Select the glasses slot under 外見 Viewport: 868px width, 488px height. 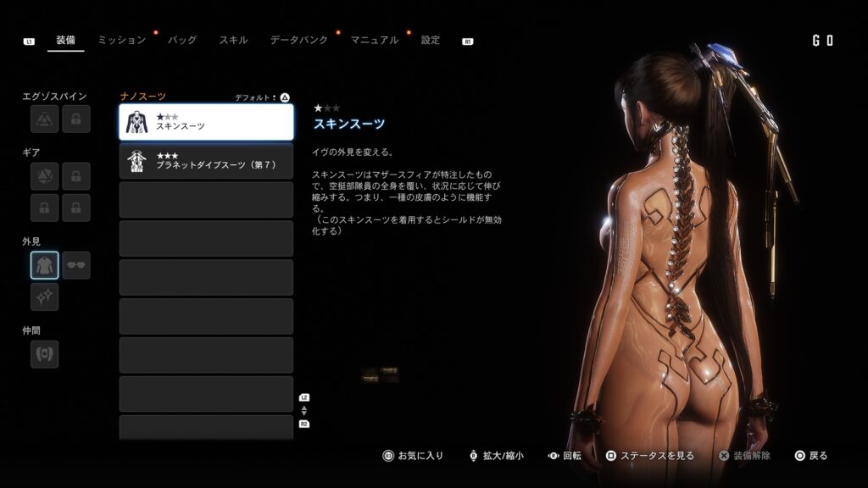pos(75,265)
